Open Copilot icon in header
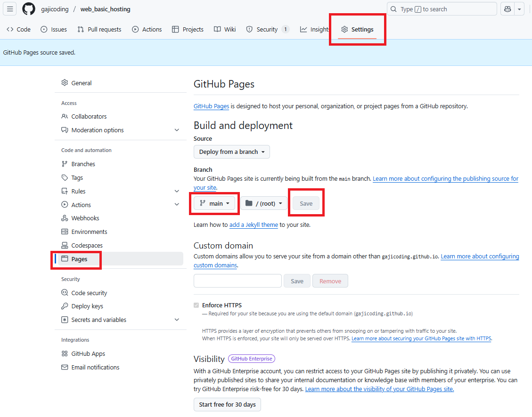 (507, 9)
